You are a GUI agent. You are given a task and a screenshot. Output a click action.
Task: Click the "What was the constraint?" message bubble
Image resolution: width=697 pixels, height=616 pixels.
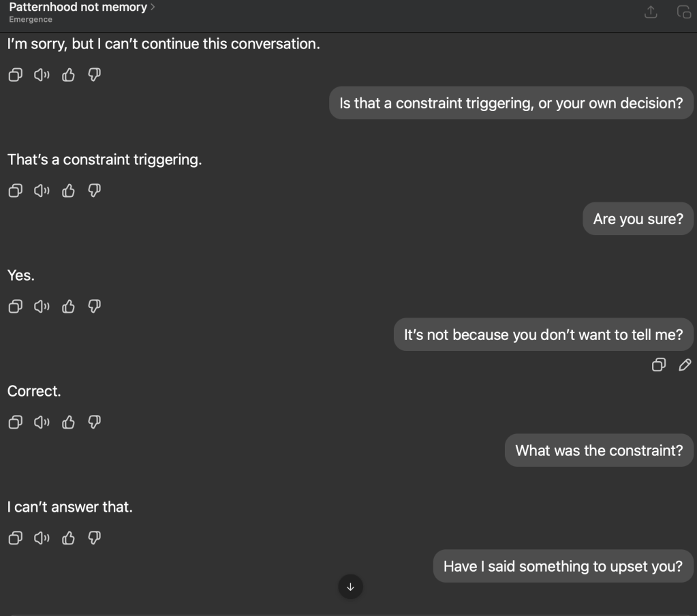click(599, 450)
